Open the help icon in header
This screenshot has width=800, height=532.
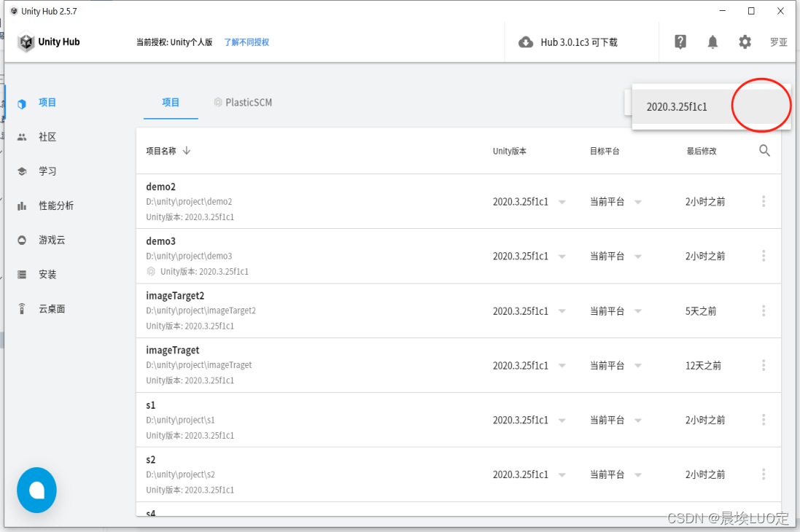click(x=680, y=42)
